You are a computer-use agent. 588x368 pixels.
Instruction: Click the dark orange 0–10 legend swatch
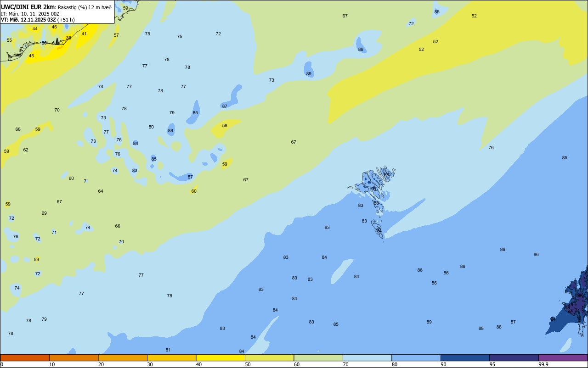coord(25,357)
